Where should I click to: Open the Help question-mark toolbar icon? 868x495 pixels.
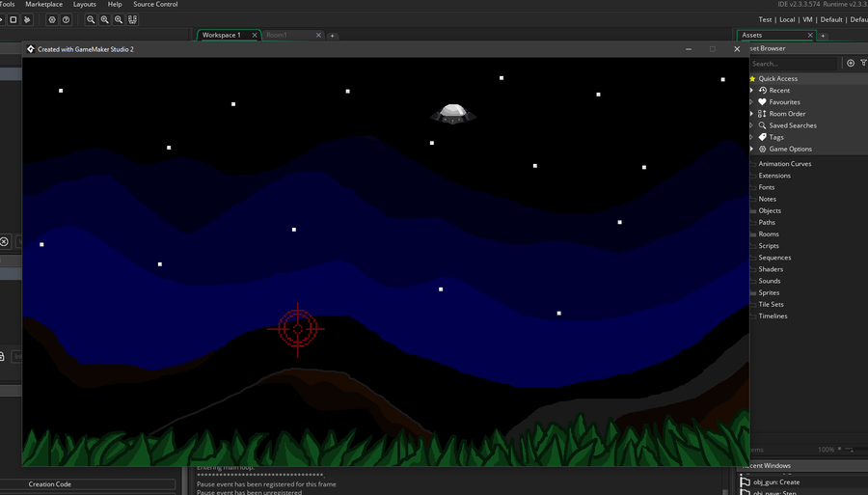coord(66,19)
